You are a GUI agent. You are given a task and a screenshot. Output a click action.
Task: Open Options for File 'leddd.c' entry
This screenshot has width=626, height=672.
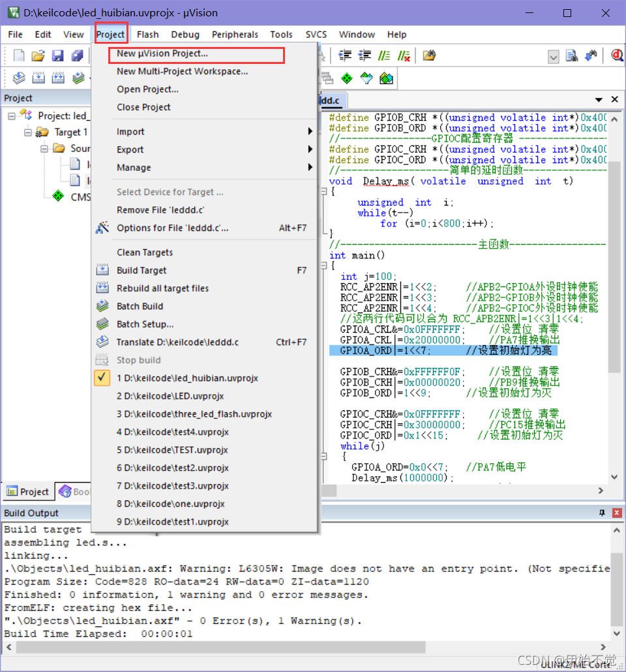pyautogui.click(x=205, y=228)
